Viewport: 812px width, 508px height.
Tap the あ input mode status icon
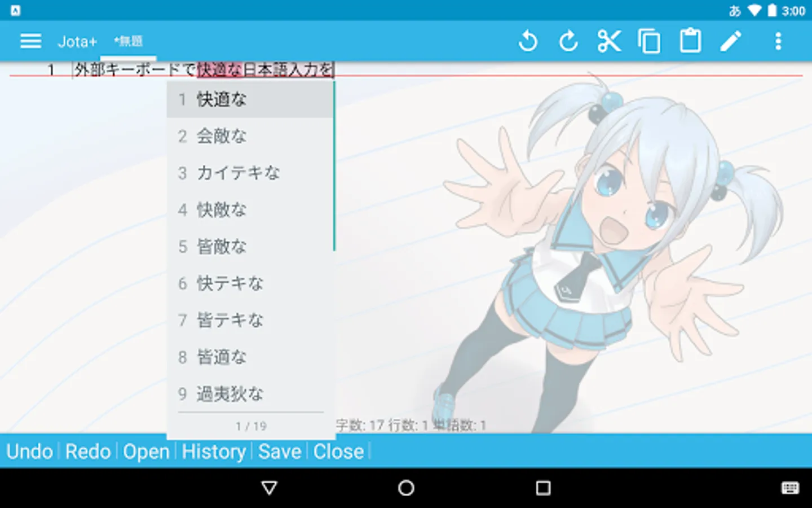tap(734, 11)
